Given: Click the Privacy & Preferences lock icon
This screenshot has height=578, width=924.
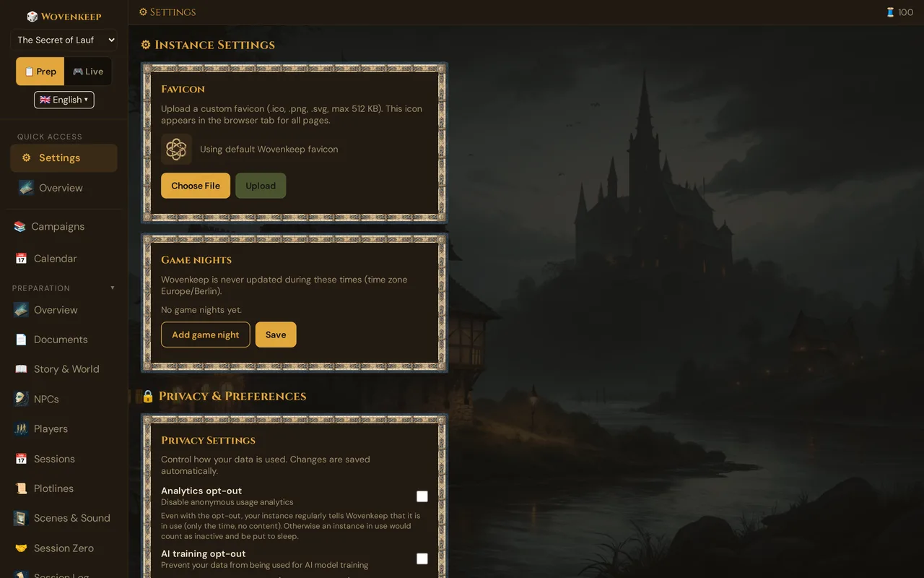Looking at the screenshot, I should (147, 396).
